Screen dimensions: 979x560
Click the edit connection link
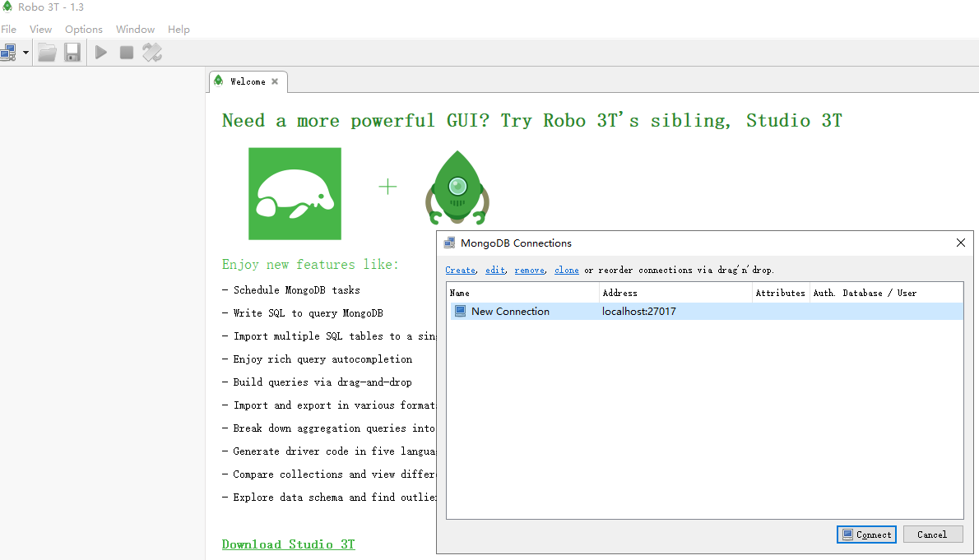click(x=495, y=271)
